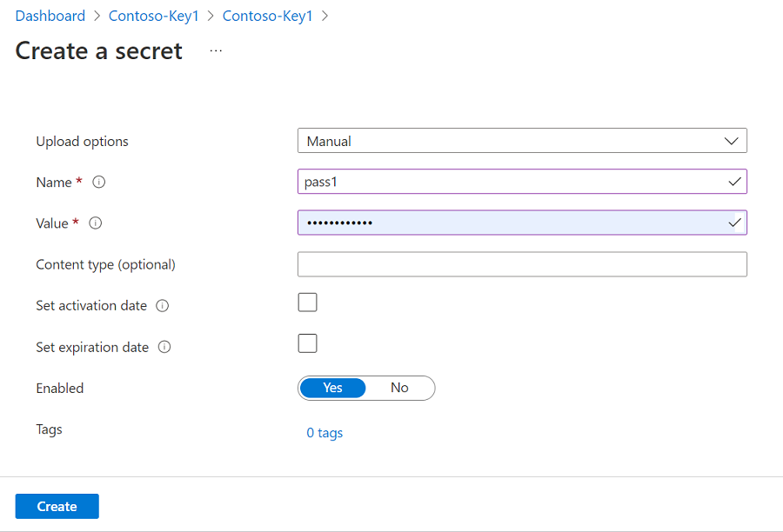The width and height of the screenshot is (783, 532).
Task: Set Enabled to No
Action: [x=399, y=388]
